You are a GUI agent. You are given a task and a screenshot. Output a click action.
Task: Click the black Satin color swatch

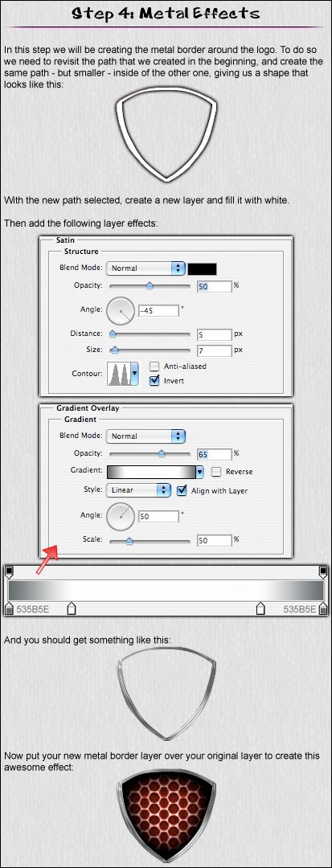point(202,268)
